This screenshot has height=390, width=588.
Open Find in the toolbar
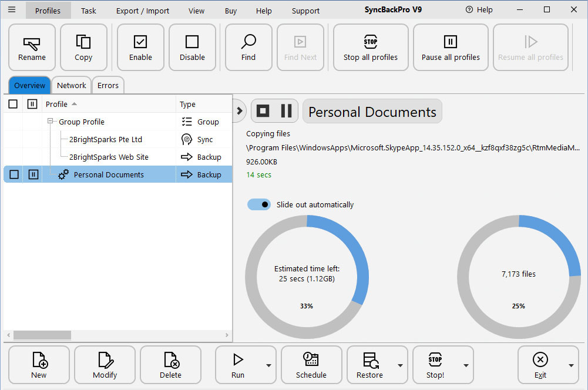click(x=248, y=47)
